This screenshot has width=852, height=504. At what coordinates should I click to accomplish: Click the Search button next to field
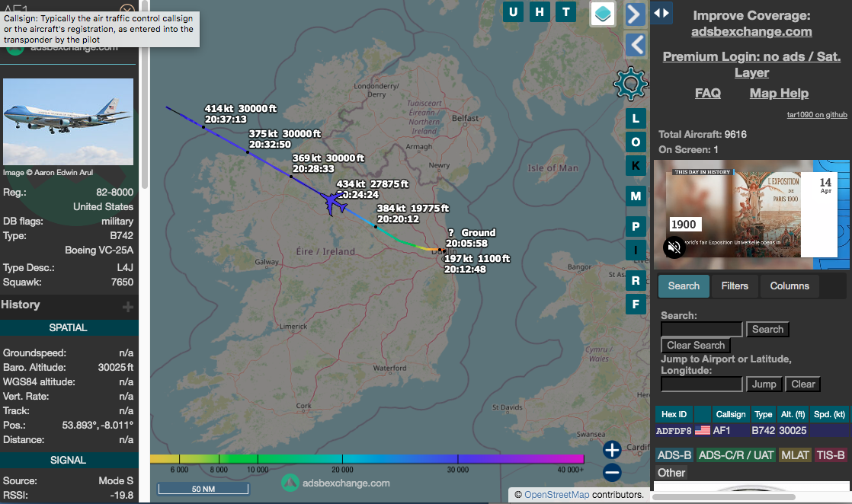(767, 329)
